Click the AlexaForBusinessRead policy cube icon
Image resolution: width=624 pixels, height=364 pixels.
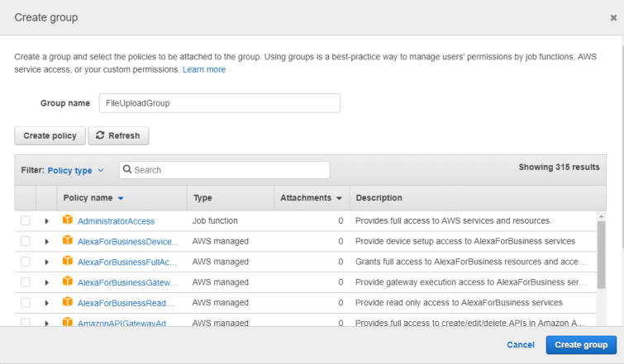68,302
